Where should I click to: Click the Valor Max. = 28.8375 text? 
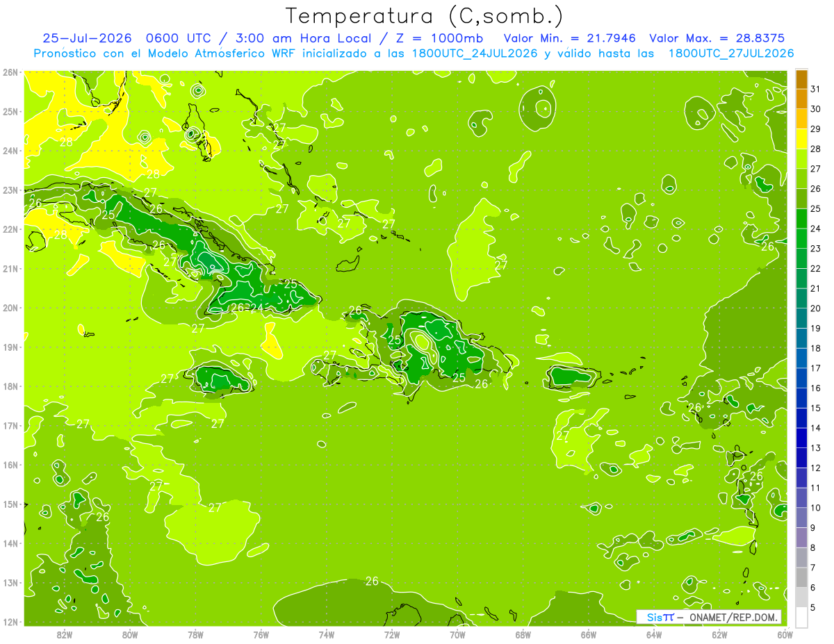click(720, 38)
